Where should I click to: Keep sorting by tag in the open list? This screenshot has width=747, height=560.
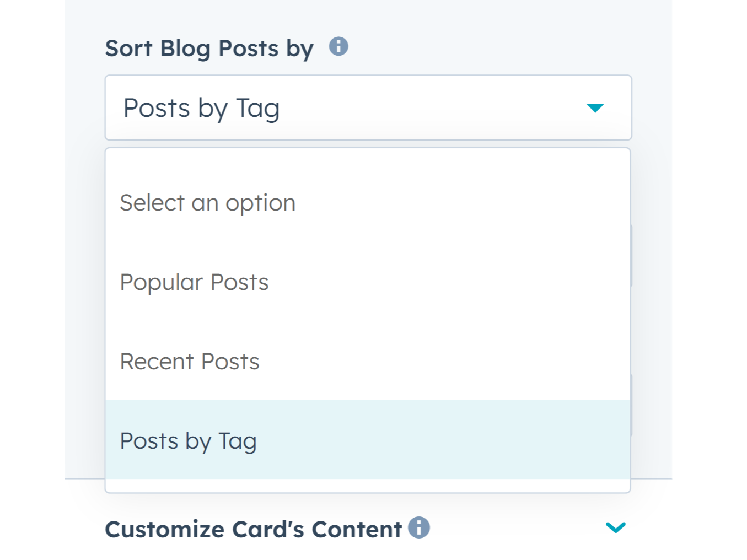point(188,441)
